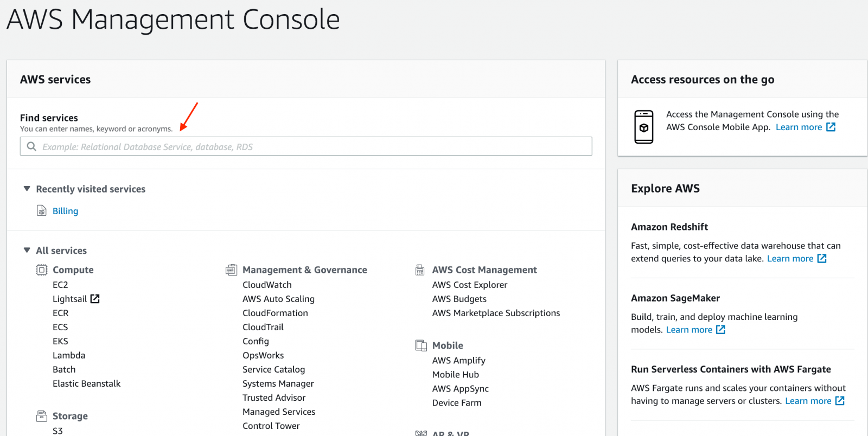This screenshot has width=868, height=436.
Task: Collapse the All services section
Action: (27, 250)
